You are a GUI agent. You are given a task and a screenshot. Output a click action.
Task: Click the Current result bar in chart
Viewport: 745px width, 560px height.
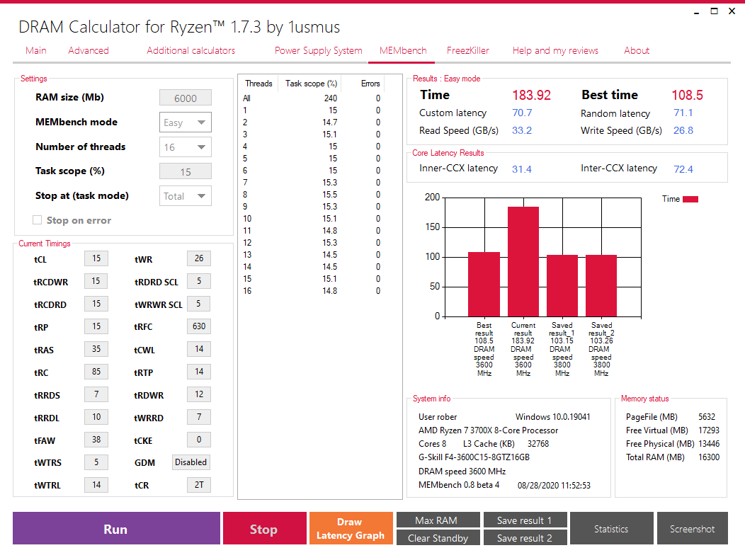click(x=523, y=262)
